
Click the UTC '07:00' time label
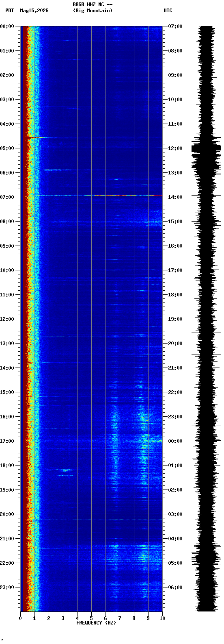[175, 26]
